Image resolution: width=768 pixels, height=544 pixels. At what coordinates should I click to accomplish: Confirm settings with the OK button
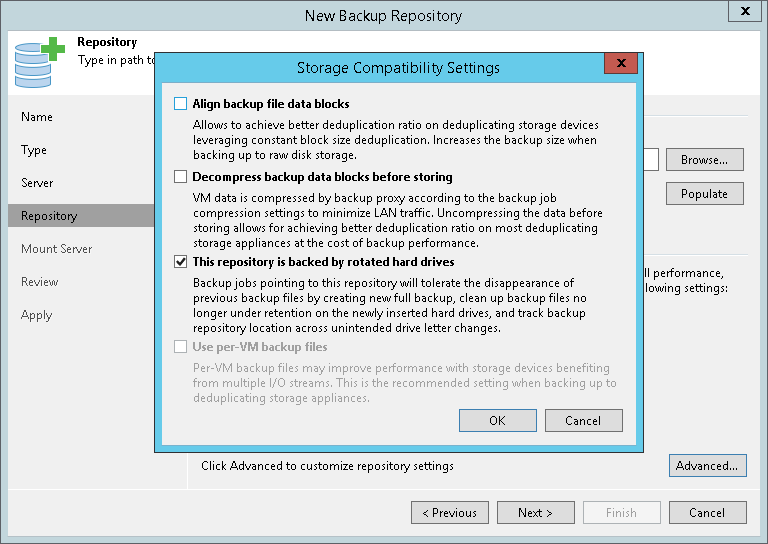click(x=498, y=421)
